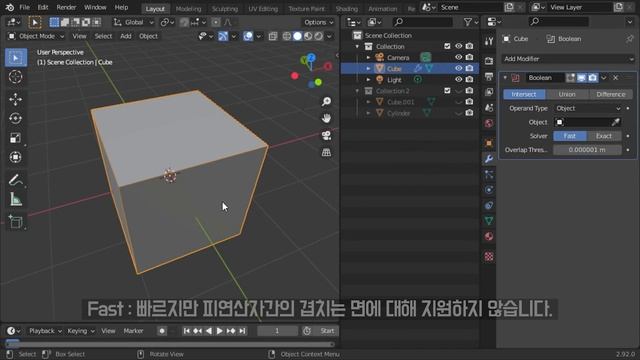Image resolution: width=640 pixels, height=360 pixels.
Task: Select the Annotate pencil tool
Action: (x=16, y=180)
